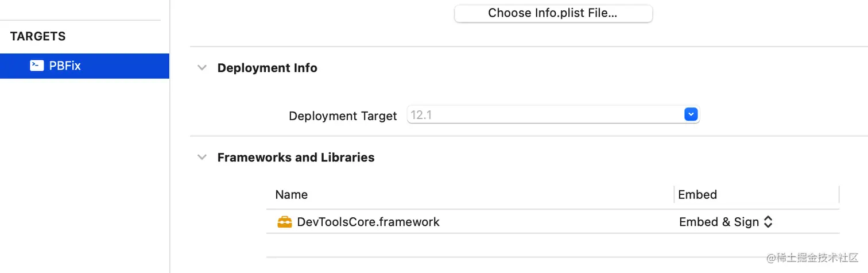Click the Embed column header
This screenshot has width=868, height=273.
coord(697,194)
